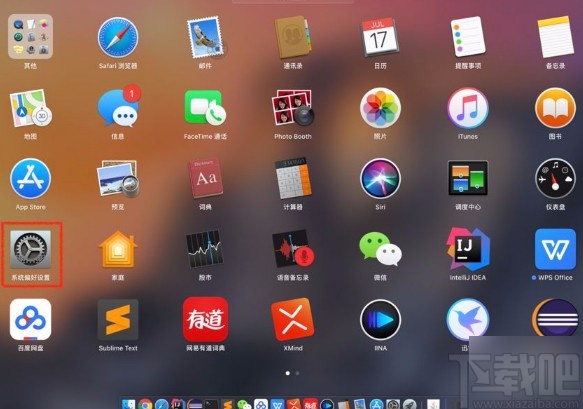Launch 百度网盘 Baidu Netdisk

[x=30, y=320]
